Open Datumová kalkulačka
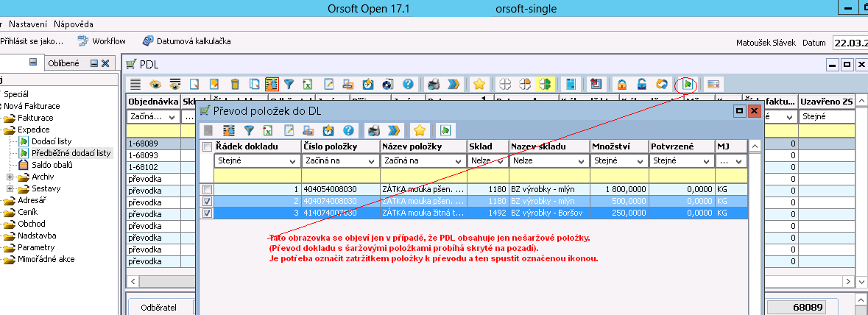868x315 pixels. coord(186,41)
